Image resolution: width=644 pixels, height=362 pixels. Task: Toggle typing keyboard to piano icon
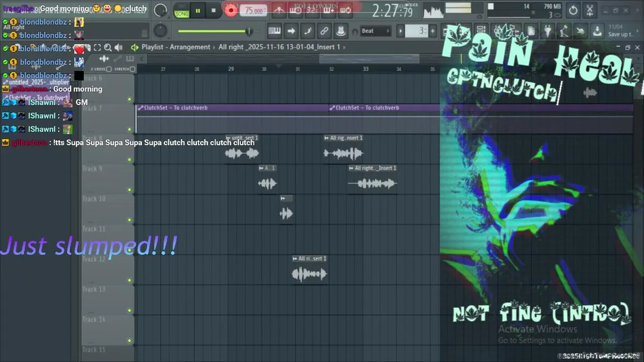point(274,31)
